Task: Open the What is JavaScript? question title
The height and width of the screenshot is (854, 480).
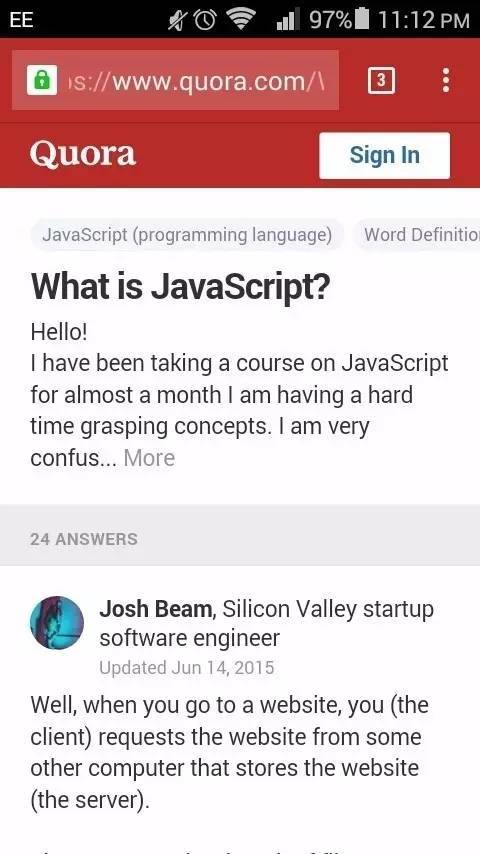Action: click(180, 288)
